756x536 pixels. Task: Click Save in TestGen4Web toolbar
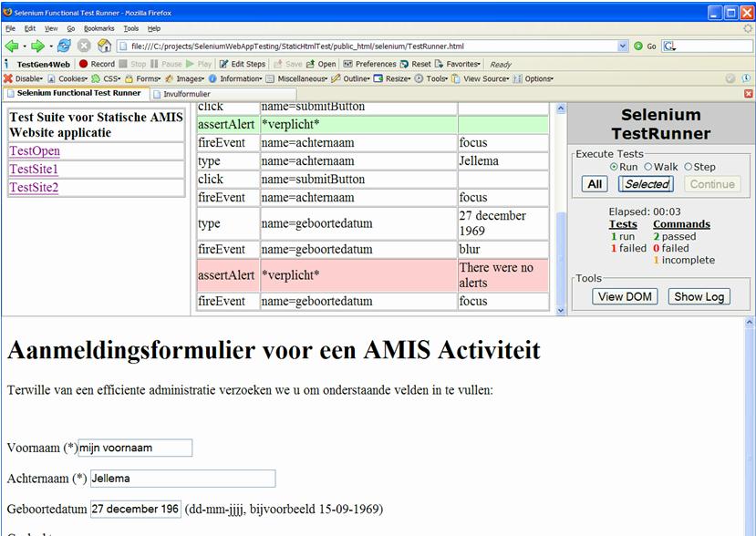coord(288,64)
